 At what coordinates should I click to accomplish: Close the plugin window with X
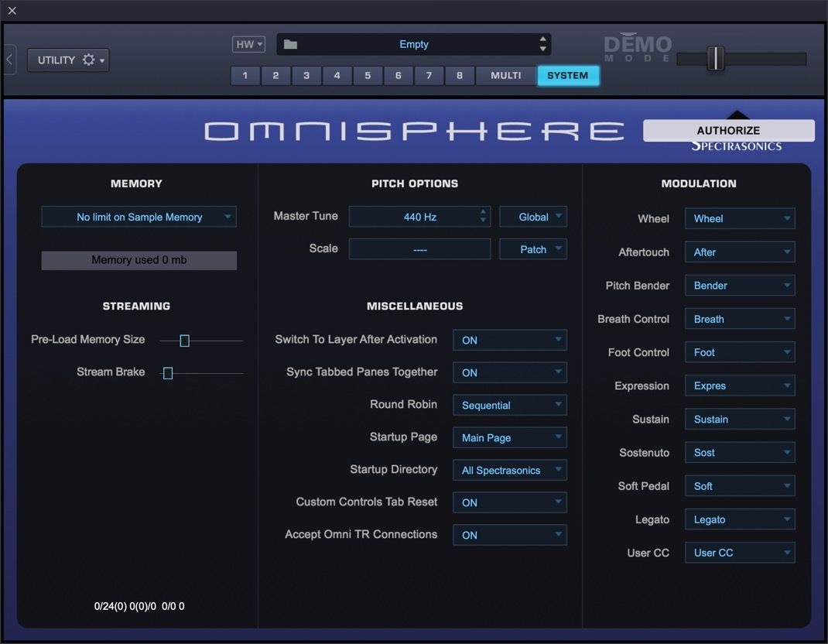pyautogui.click(x=12, y=11)
